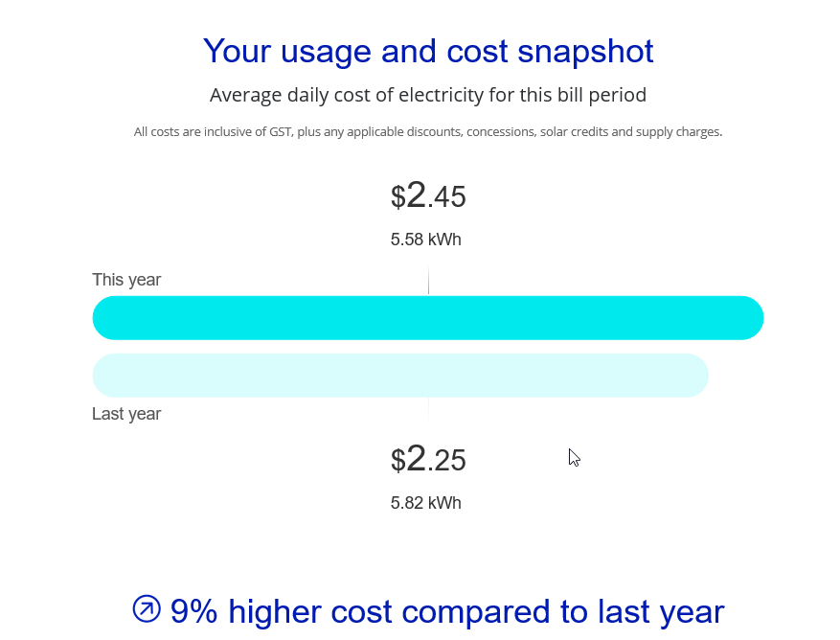Viewport: 840px width, 640px height.
Task: Select the 5.58 kWh usage value
Action: tap(425, 240)
